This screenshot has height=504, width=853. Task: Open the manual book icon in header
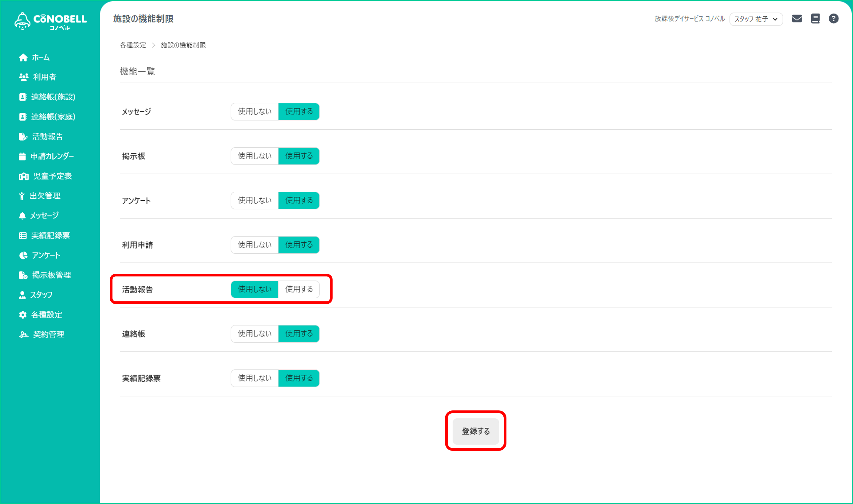[815, 19]
